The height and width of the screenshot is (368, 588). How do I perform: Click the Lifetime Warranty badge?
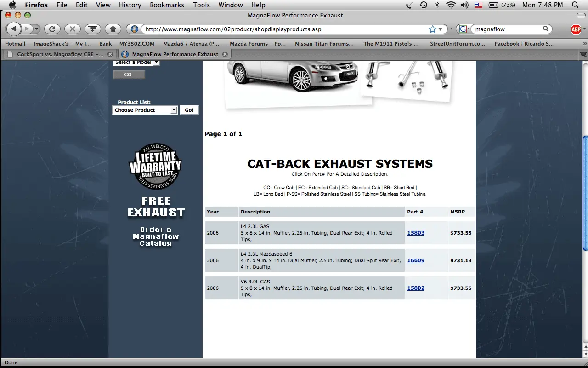click(x=156, y=167)
